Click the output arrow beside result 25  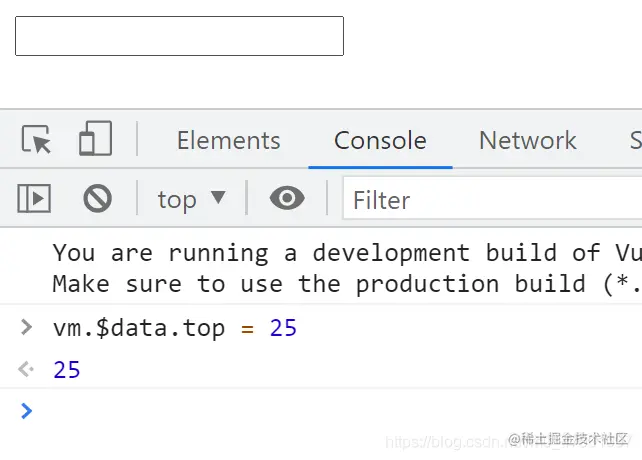27,370
